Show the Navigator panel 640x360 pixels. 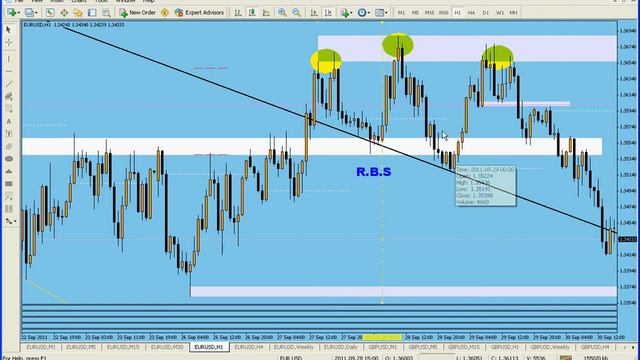pos(78,13)
